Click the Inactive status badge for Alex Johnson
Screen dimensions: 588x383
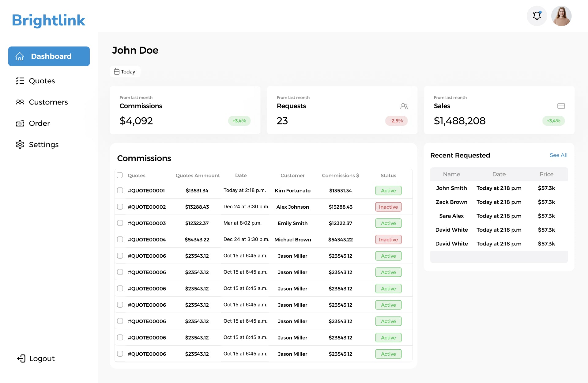(x=388, y=207)
